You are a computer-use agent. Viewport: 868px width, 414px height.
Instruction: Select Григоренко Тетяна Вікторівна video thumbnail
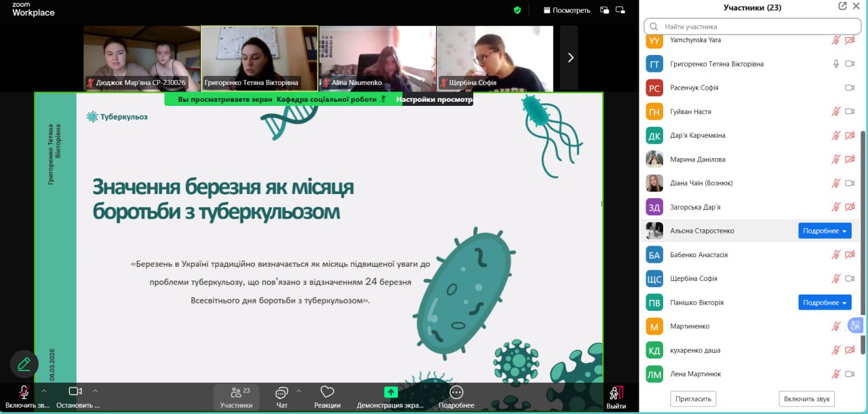click(x=260, y=58)
